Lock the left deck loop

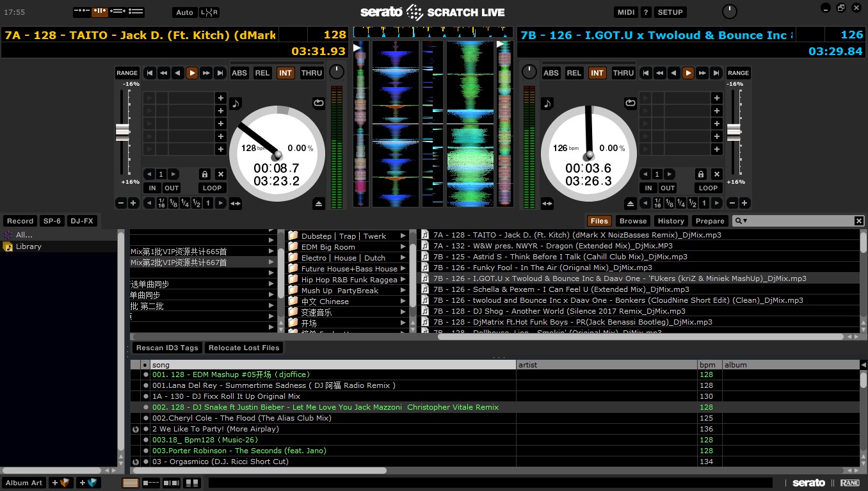[205, 174]
